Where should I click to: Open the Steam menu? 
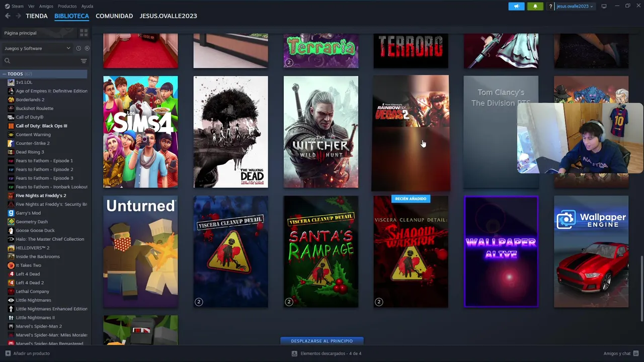coord(18,6)
